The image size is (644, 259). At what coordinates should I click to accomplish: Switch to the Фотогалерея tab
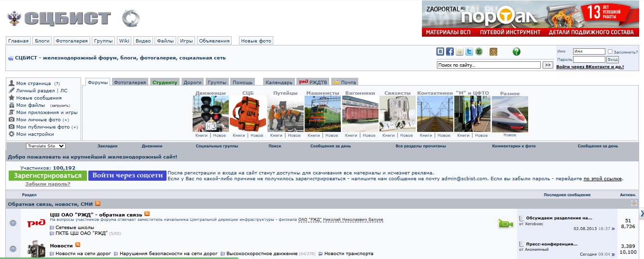[x=130, y=82]
